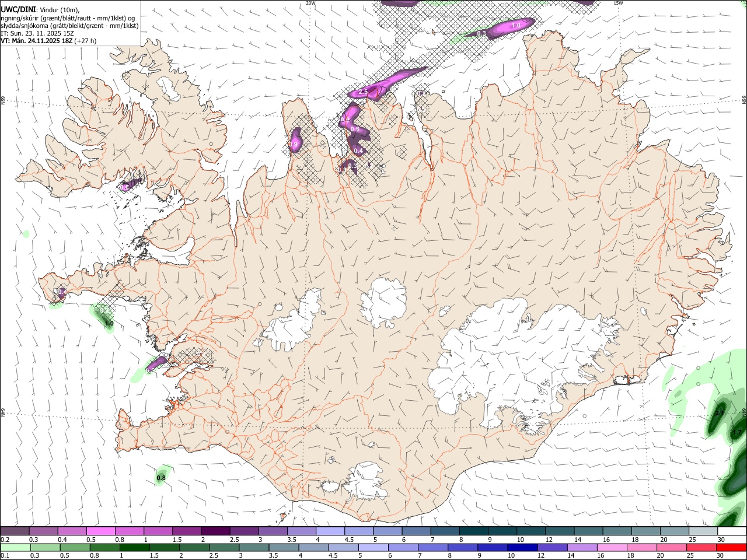The image size is (747, 560).
Task: Select the 'Vindur (10m)' heading text
Action: (x=59, y=10)
